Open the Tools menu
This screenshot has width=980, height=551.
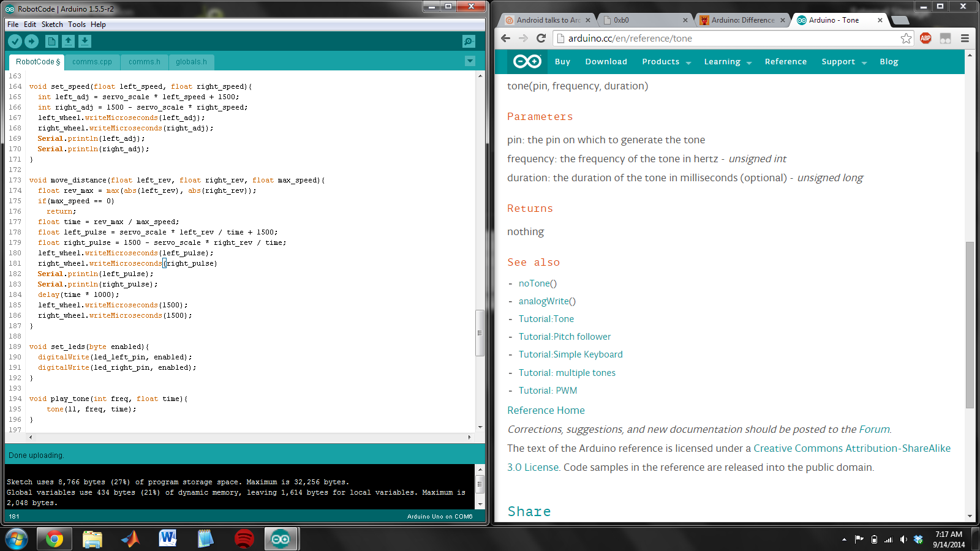[77, 24]
